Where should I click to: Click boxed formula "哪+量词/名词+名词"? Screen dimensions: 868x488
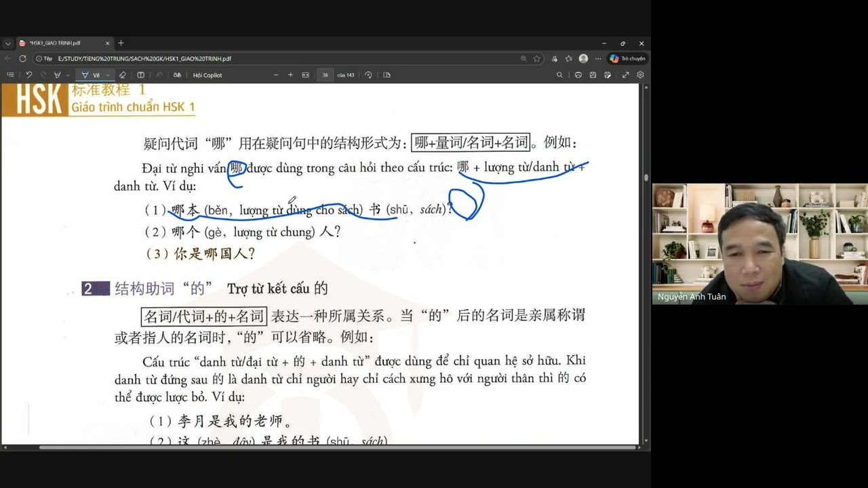pyautogui.click(x=471, y=142)
